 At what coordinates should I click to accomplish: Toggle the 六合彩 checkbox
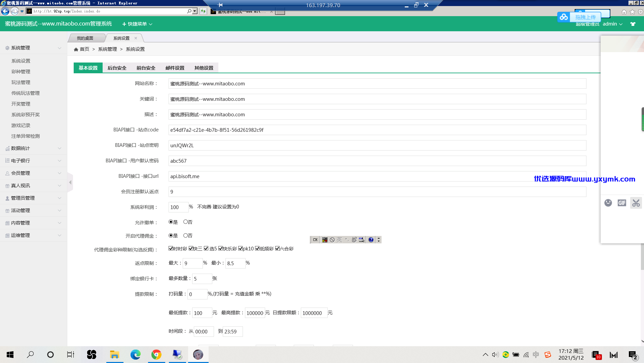[x=277, y=248]
